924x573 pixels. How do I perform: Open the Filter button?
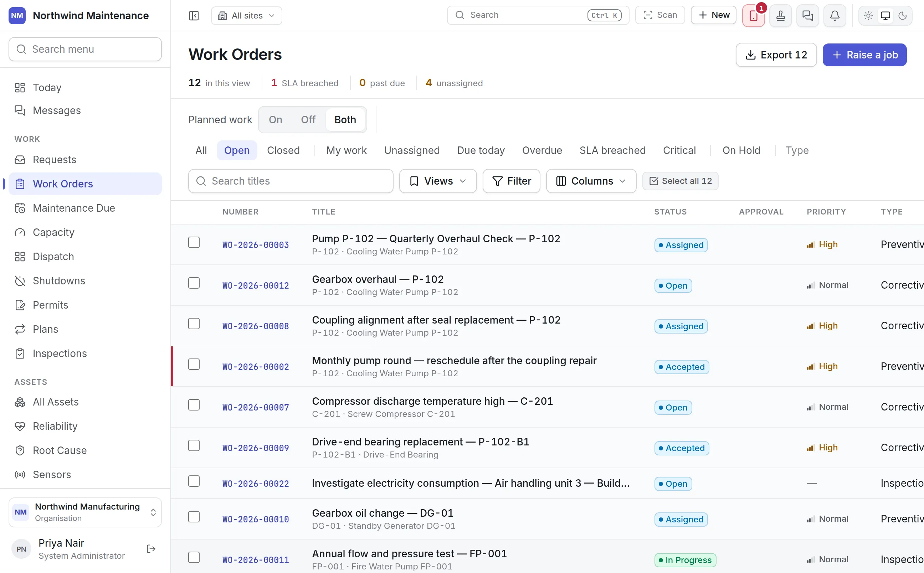(511, 181)
